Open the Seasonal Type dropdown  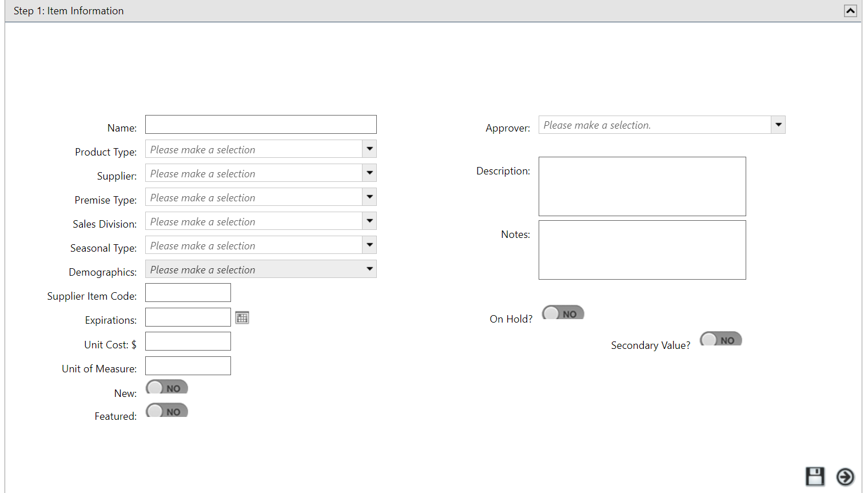tap(369, 245)
